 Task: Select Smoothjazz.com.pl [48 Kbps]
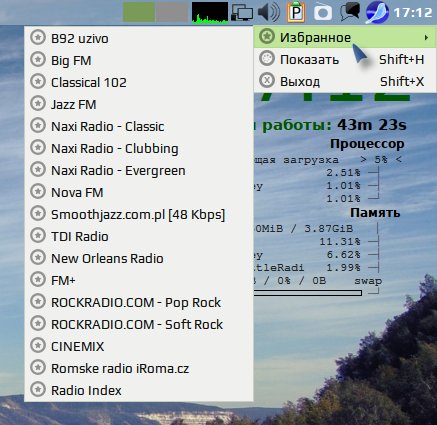[139, 214]
